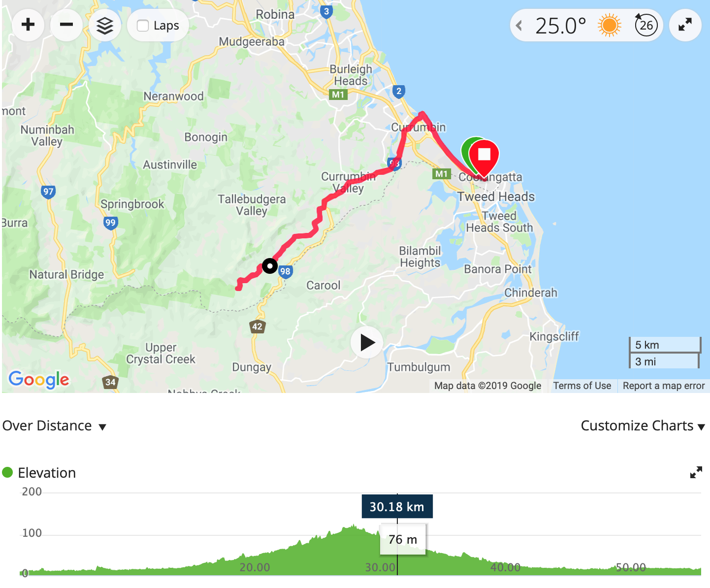Open Report a map error link
This screenshot has height=588, width=710.
pyautogui.click(x=664, y=386)
